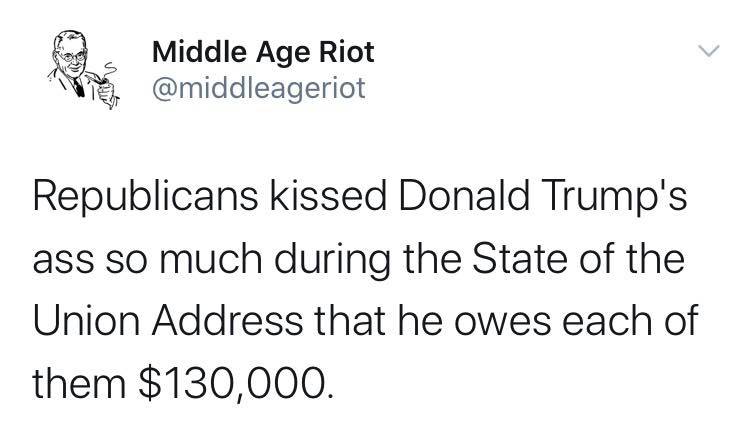The image size is (749, 436).
Task: Click the word "Age" in the display name
Action: point(276,50)
